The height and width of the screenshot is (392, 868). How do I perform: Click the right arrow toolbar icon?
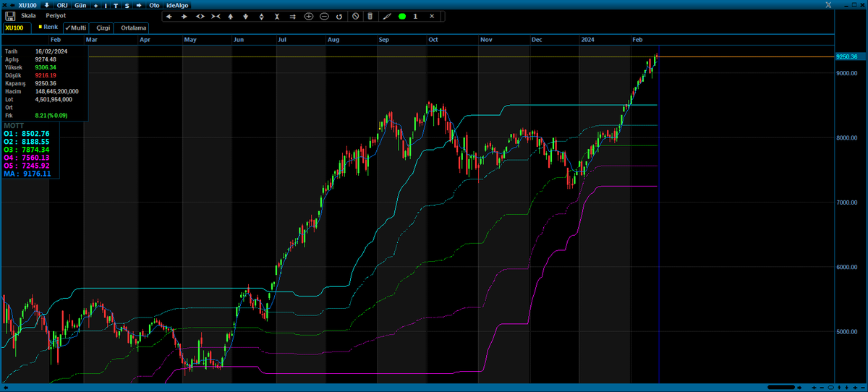tap(184, 16)
